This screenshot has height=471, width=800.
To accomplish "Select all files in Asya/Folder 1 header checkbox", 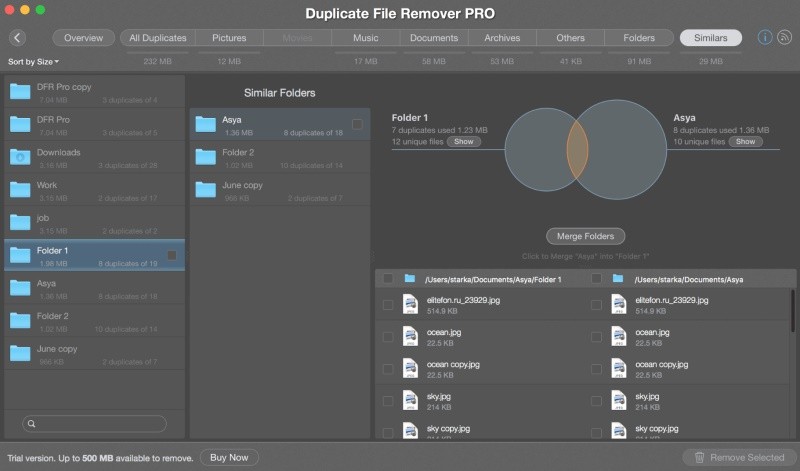I will tap(388, 279).
